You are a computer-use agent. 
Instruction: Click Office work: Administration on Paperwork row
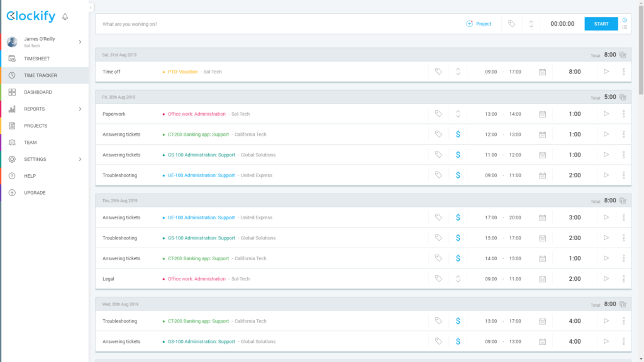[x=197, y=114]
